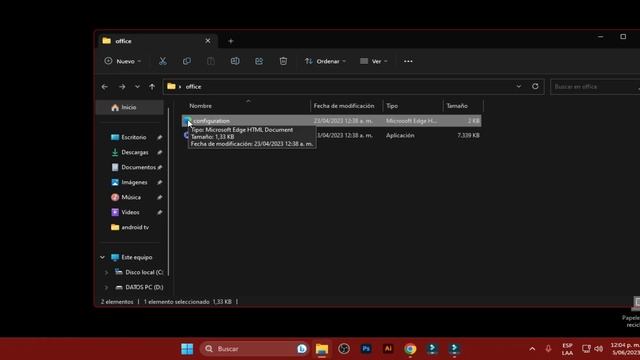
Task: Open Videos in the sidebar
Action: coord(130,212)
